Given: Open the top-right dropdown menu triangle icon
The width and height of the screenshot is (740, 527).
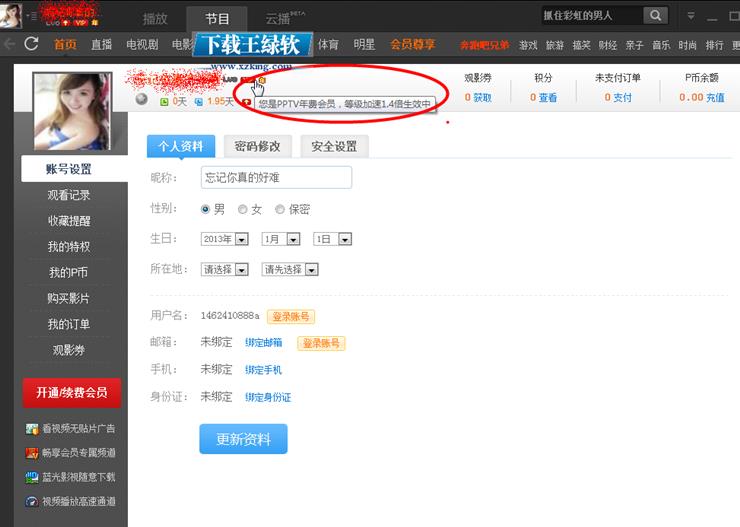Looking at the screenshot, I should tap(690, 16).
